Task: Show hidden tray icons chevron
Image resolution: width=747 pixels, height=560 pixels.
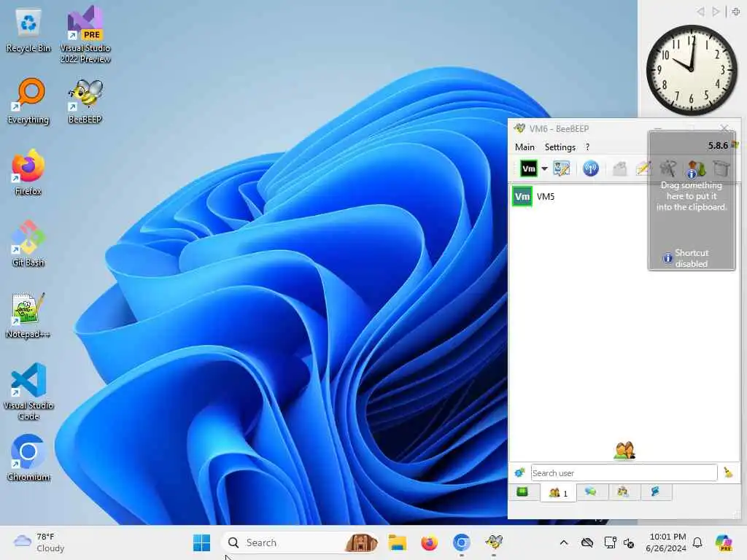Action: (x=564, y=542)
